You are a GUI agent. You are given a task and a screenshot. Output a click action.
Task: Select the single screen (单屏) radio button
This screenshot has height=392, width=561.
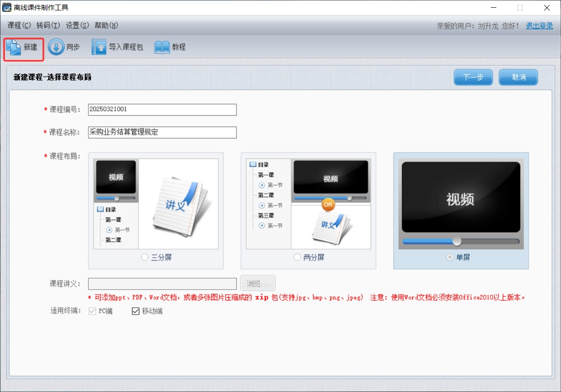pos(450,257)
